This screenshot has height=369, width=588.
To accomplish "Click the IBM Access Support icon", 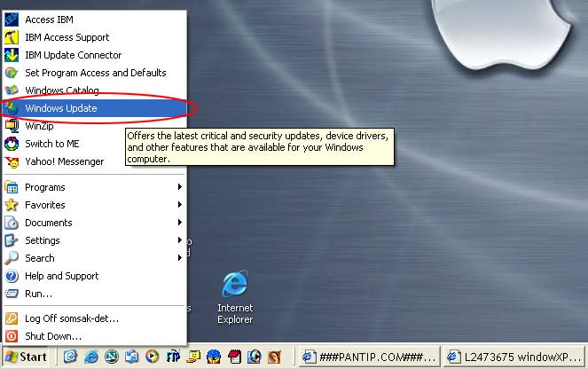I will 12,37.
